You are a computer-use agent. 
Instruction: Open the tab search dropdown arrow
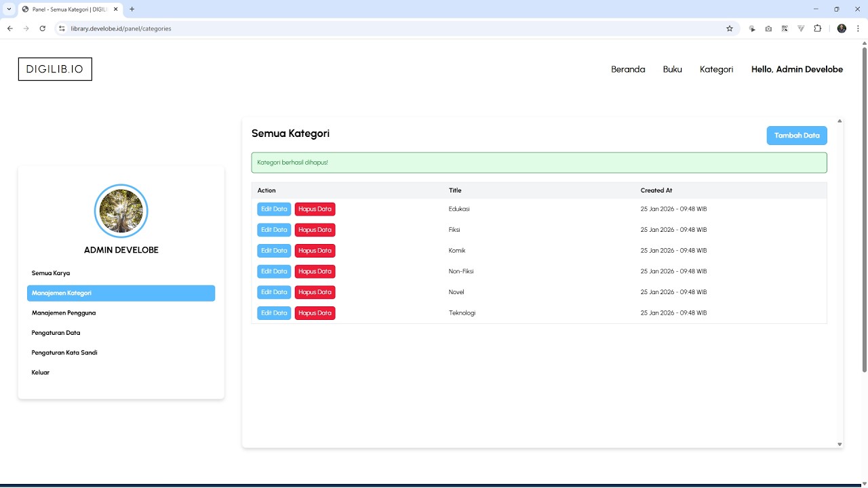point(9,9)
